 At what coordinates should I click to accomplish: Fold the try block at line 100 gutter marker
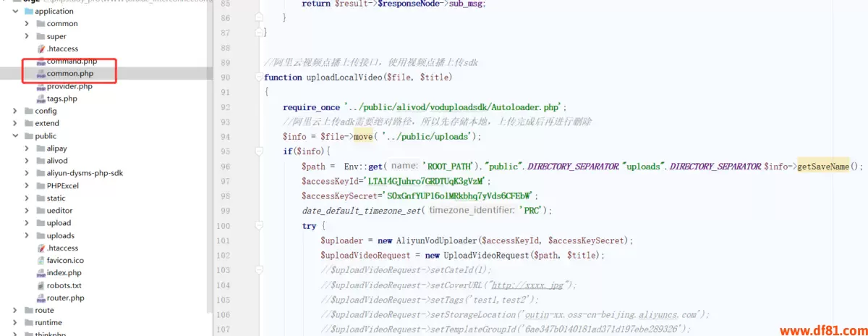pyautogui.click(x=259, y=225)
